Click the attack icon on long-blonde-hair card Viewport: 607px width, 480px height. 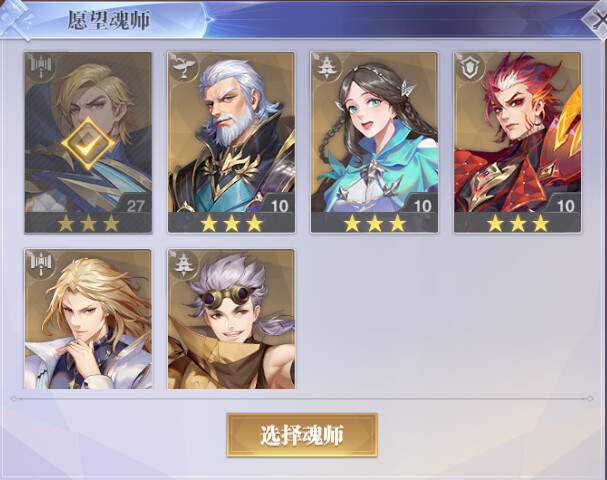(41, 264)
